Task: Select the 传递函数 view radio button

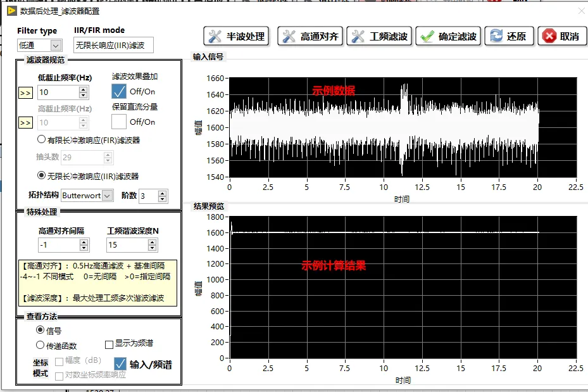Action: 40,345
